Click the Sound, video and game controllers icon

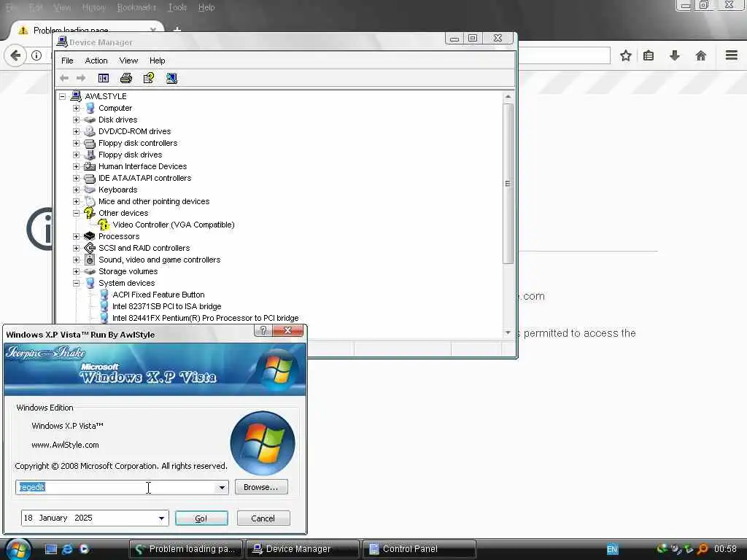tap(90, 260)
